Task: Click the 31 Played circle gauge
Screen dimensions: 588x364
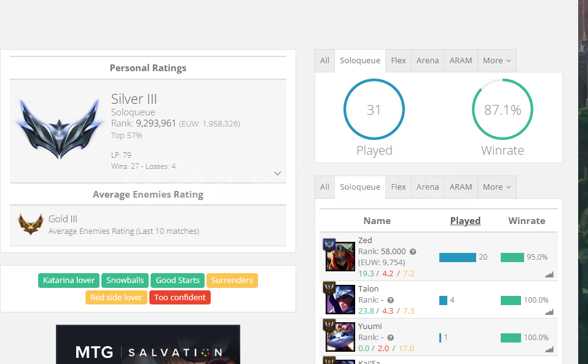Action: 374,109
